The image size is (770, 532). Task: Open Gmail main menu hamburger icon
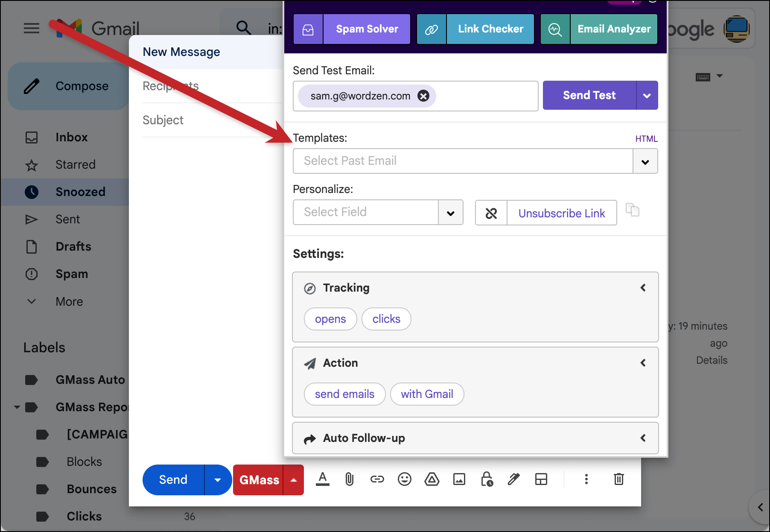pyautogui.click(x=32, y=29)
